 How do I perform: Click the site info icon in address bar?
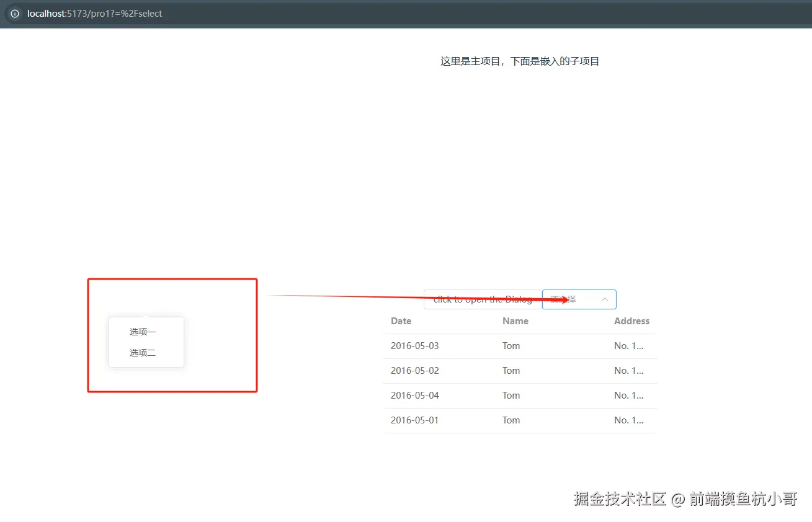click(15, 14)
